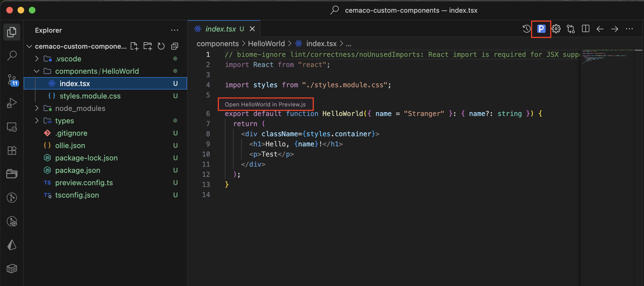Expand breadcrumb ellipsis after index.tsx

pos(348,44)
